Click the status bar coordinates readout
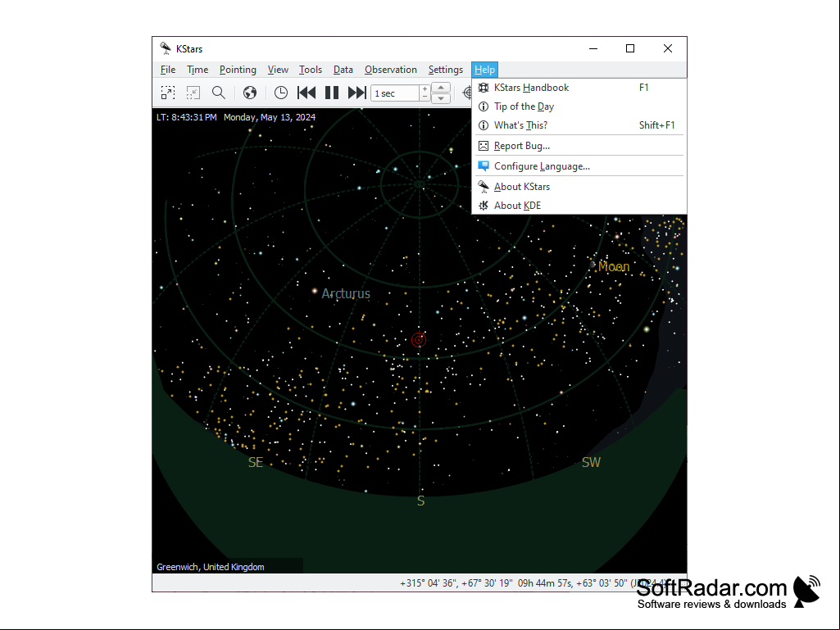This screenshot has width=840, height=630. 536,582
